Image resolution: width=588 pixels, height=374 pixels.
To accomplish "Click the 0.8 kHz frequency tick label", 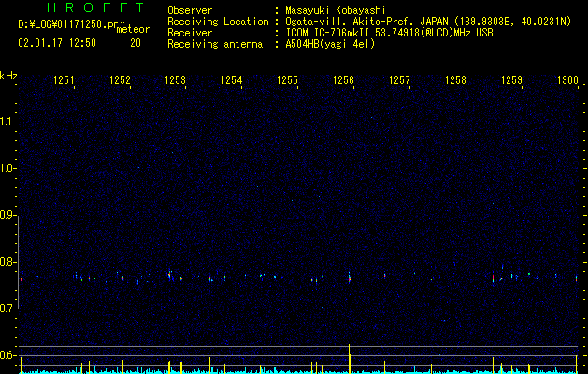I will click(x=8, y=262).
